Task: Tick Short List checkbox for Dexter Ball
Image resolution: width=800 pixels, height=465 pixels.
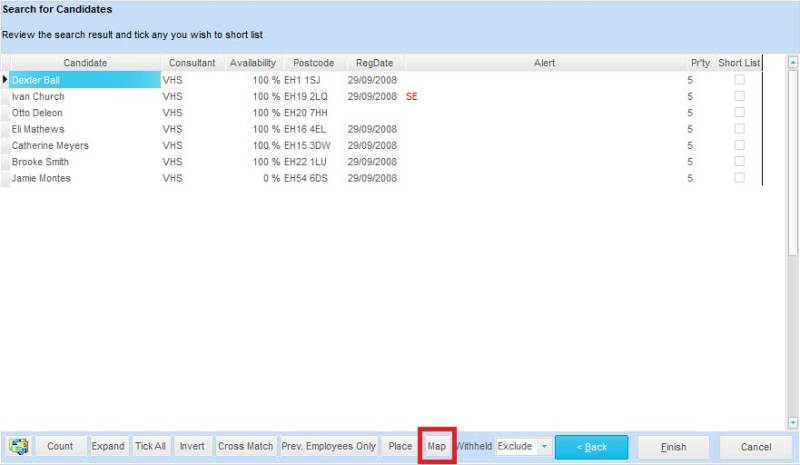Action: click(x=739, y=80)
